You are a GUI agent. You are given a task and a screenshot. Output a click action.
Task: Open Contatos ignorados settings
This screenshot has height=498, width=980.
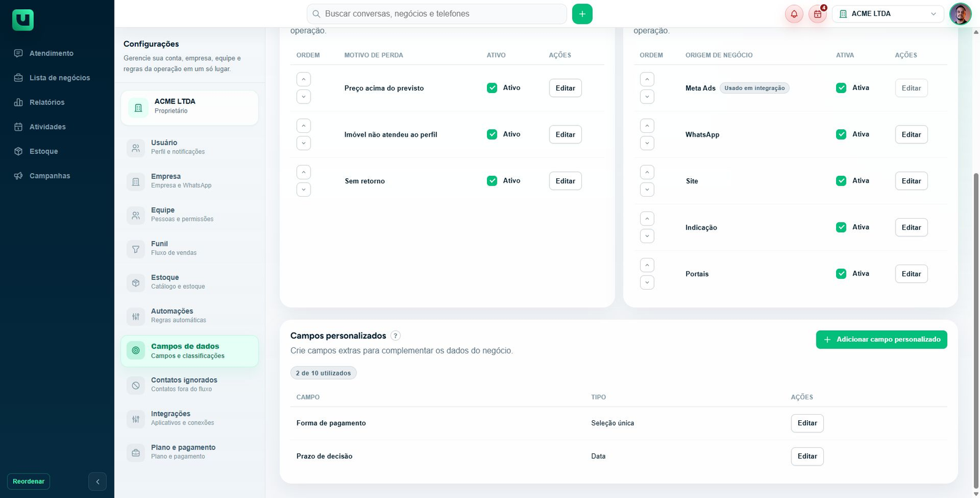189,385
